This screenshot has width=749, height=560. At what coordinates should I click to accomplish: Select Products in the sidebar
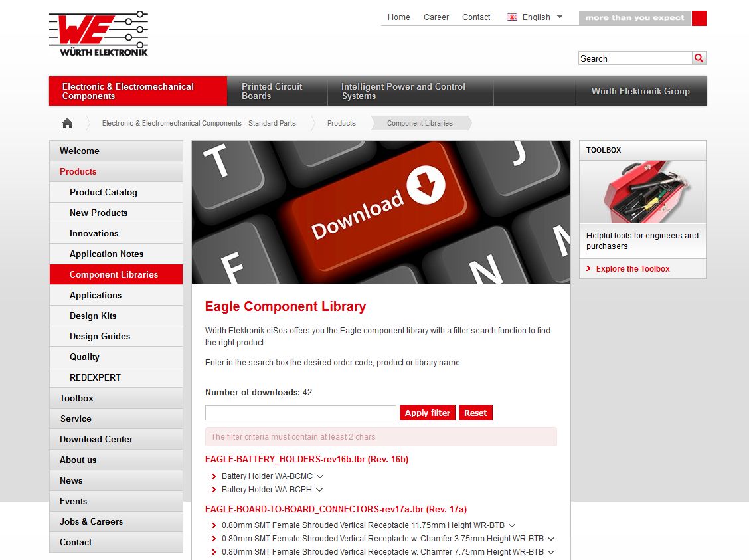pos(116,171)
